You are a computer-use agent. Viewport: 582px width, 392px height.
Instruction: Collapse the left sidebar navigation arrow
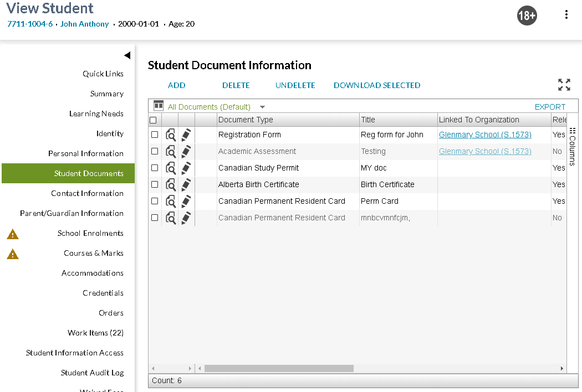(x=127, y=55)
